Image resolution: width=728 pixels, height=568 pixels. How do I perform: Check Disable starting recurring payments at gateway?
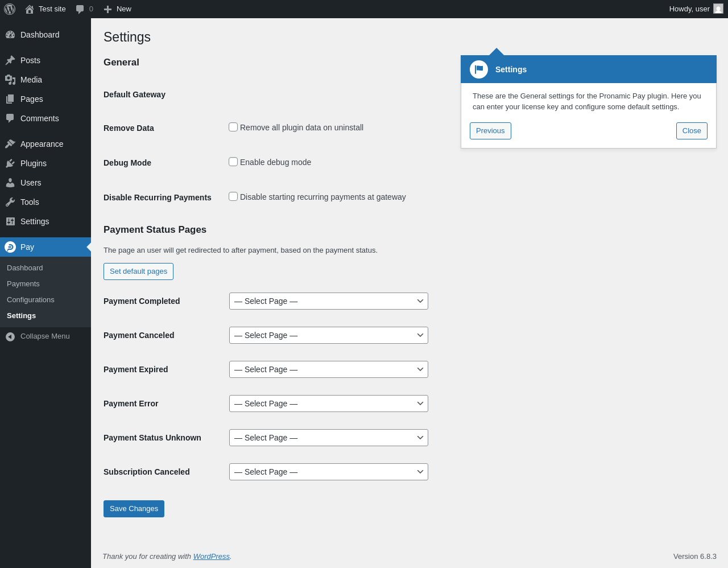[233, 196]
